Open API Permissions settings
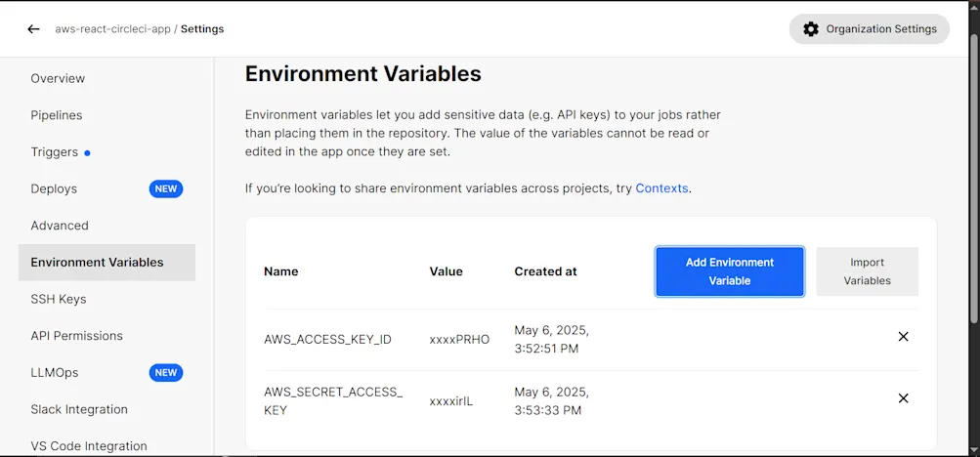This screenshot has width=980, height=457. click(x=77, y=336)
